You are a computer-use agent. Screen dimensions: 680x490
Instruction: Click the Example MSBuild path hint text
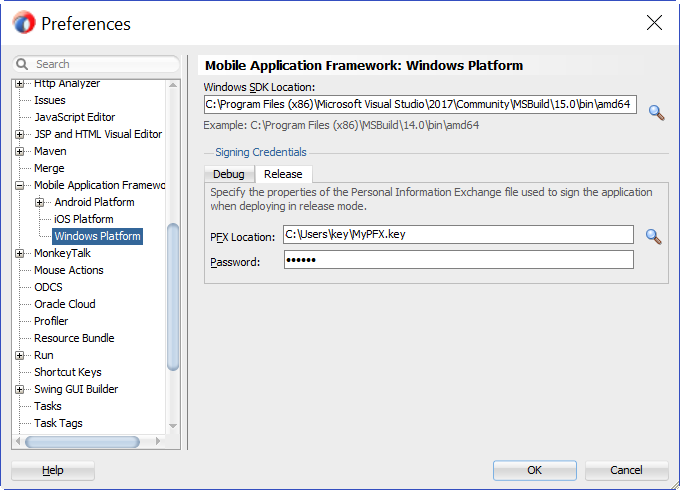click(x=341, y=126)
